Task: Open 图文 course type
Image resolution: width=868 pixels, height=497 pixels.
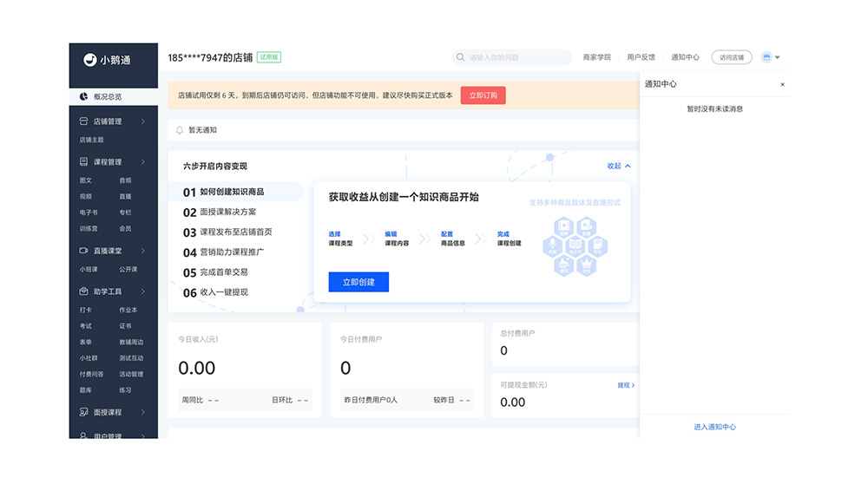Action: [85, 180]
